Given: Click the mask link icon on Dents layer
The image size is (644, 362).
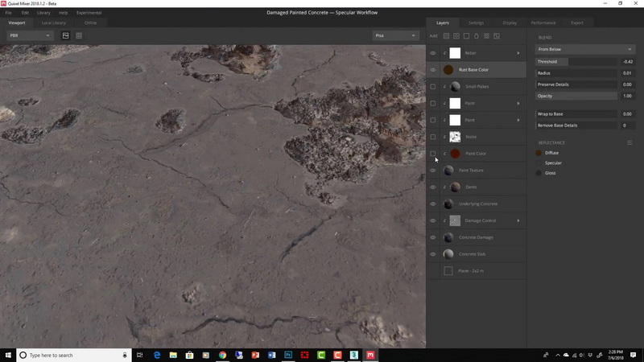Looking at the screenshot, I should tap(444, 187).
